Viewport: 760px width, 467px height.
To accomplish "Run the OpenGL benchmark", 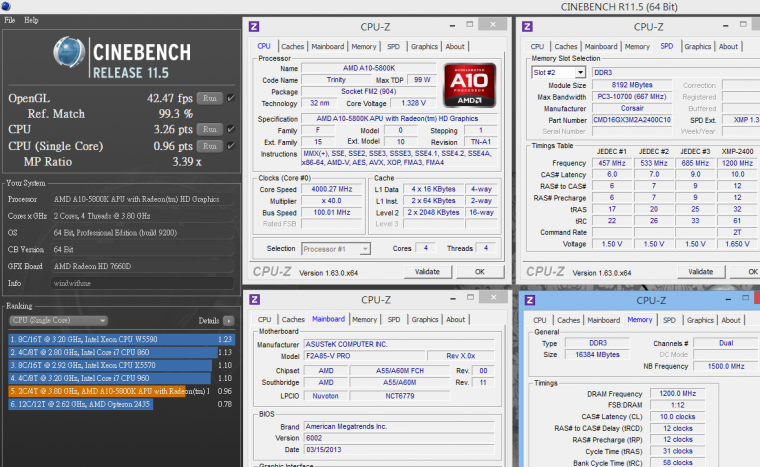I will coord(209,98).
